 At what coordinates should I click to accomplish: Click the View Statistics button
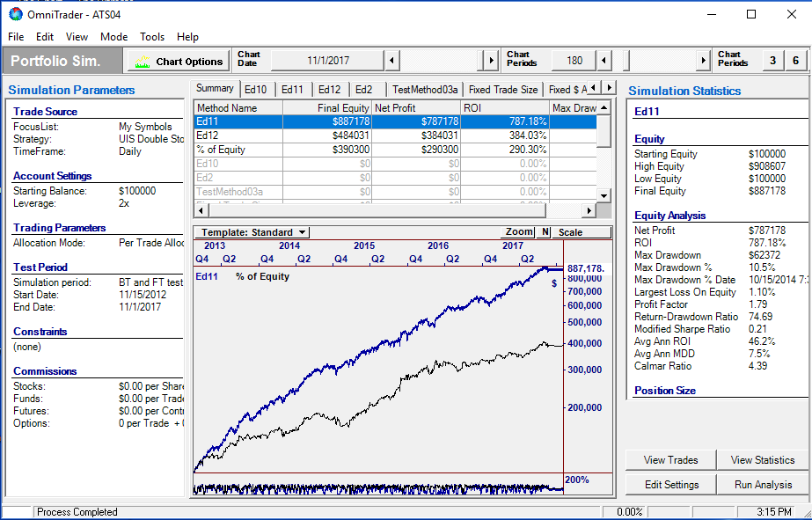coord(762,460)
